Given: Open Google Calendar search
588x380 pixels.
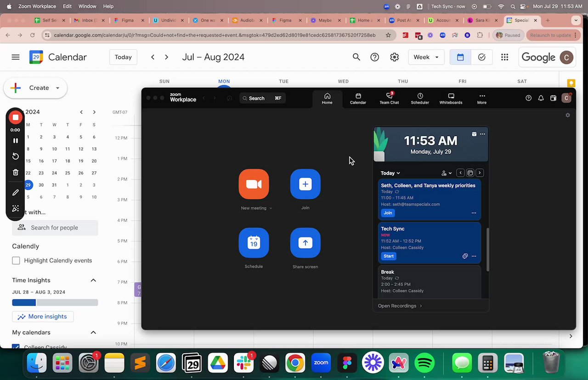Looking at the screenshot, I should pyautogui.click(x=356, y=57).
